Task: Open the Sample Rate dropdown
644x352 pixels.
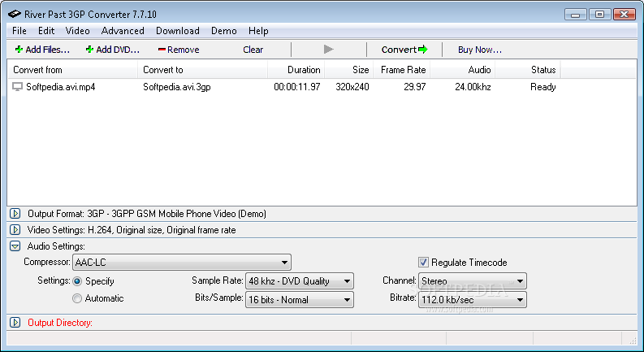Action: coord(299,281)
